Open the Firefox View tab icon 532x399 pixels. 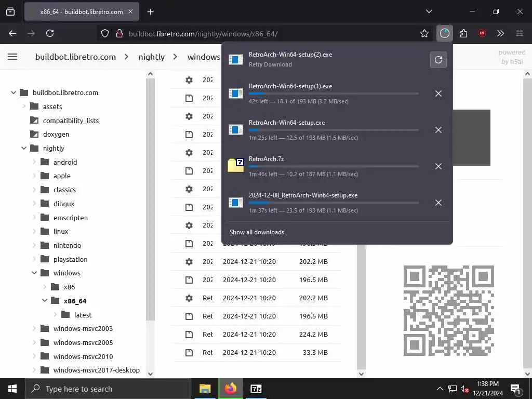[10, 11]
